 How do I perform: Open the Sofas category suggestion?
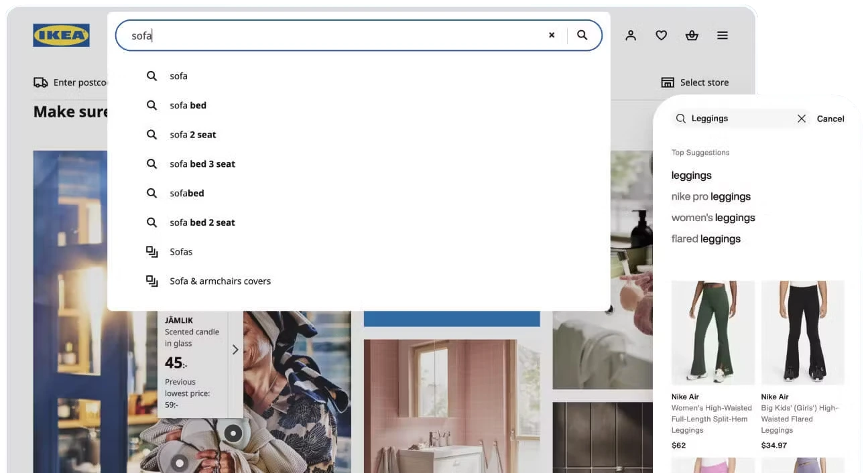[181, 252]
